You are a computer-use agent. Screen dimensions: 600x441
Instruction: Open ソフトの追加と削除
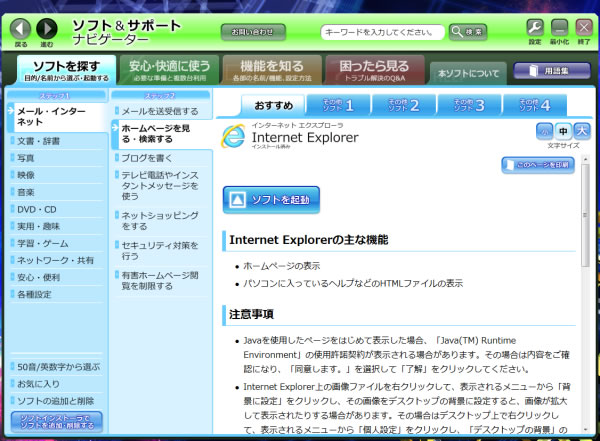57,401
